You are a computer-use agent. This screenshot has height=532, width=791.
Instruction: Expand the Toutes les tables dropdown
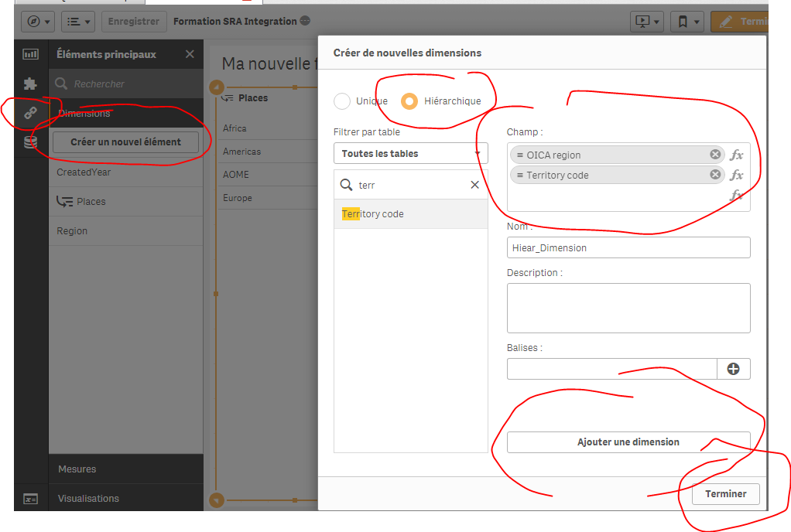coord(410,153)
